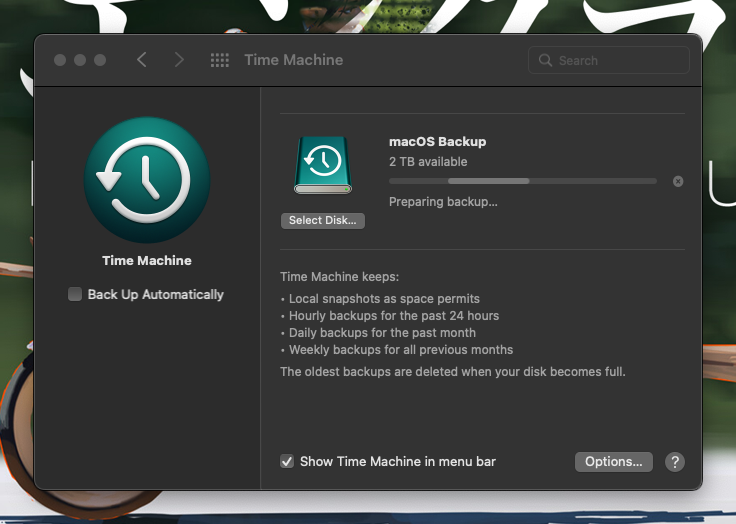
Task: Focus the Search field
Action: click(x=609, y=60)
